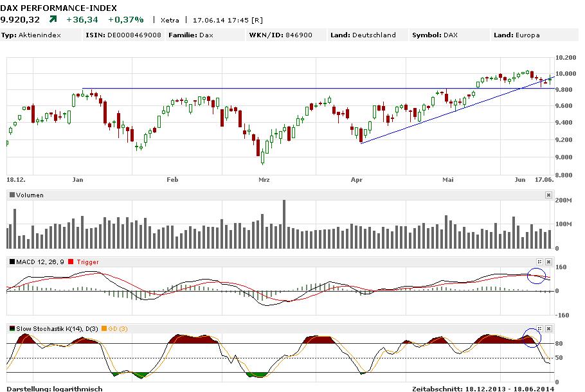
Task: Close the Volumen panel
Action: click(x=548, y=195)
